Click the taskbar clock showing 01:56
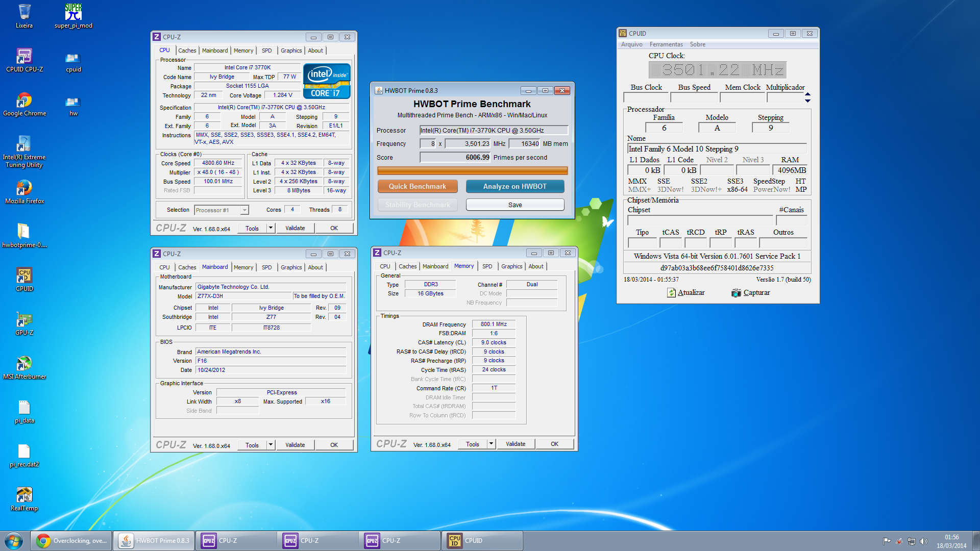Screen dimensions: 980x551 (x=951, y=541)
